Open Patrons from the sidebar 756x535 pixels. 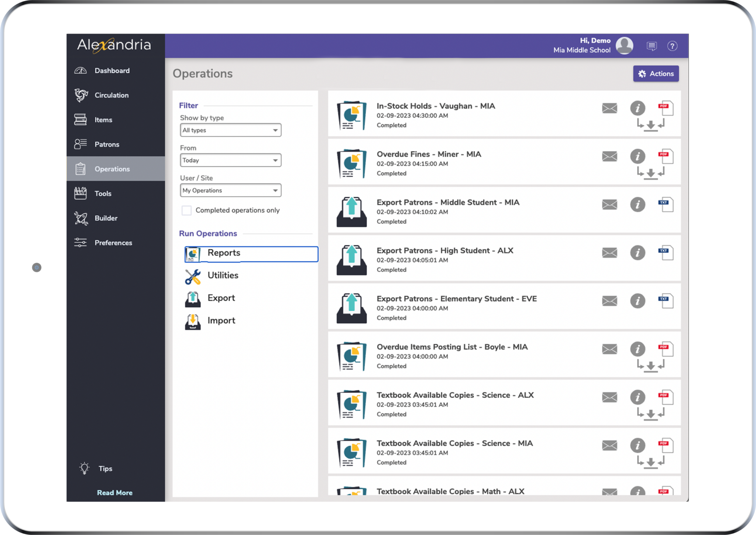pyautogui.click(x=107, y=144)
